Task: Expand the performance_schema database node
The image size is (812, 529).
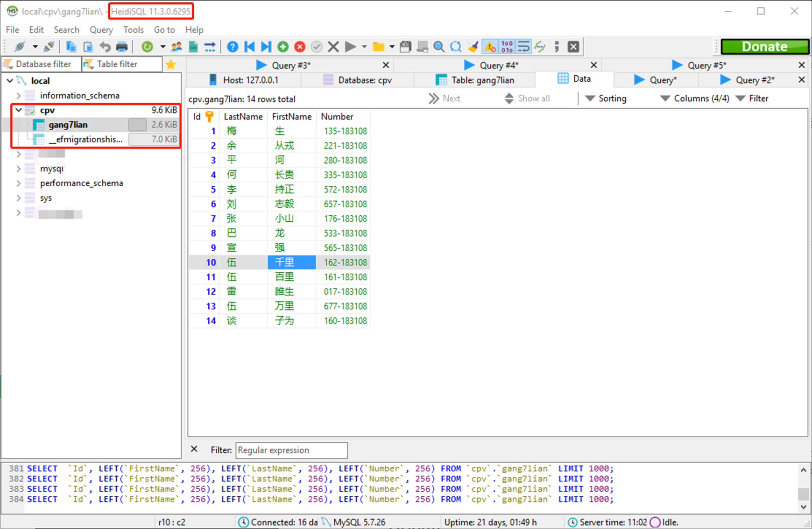Action: pyautogui.click(x=19, y=183)
